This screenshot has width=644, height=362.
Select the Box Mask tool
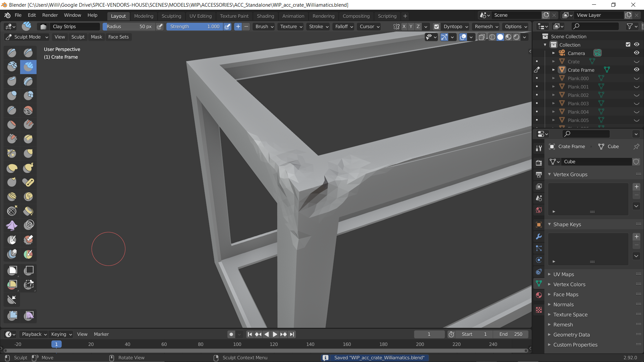coord(12,270)
